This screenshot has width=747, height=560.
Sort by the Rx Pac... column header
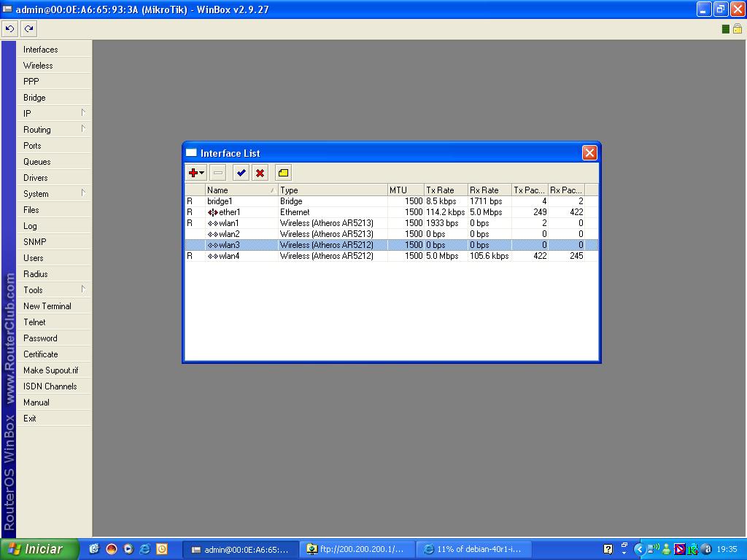pyautogui.click(x=566, y=190)
